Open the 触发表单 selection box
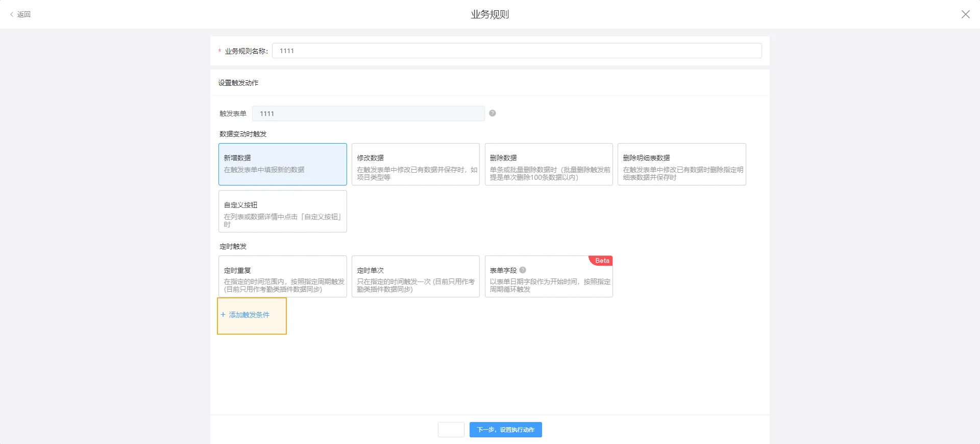Viewport: 980px width, 444px height. pos(367,113)
